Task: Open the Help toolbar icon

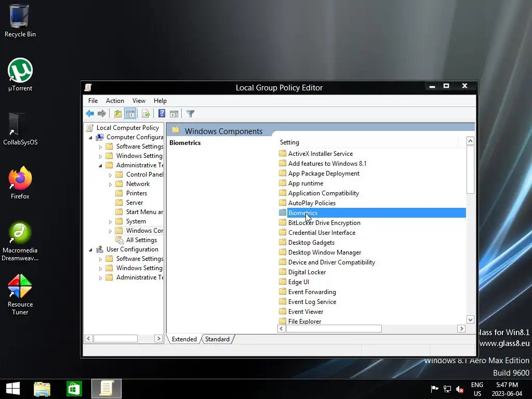Action: (162, 114)
